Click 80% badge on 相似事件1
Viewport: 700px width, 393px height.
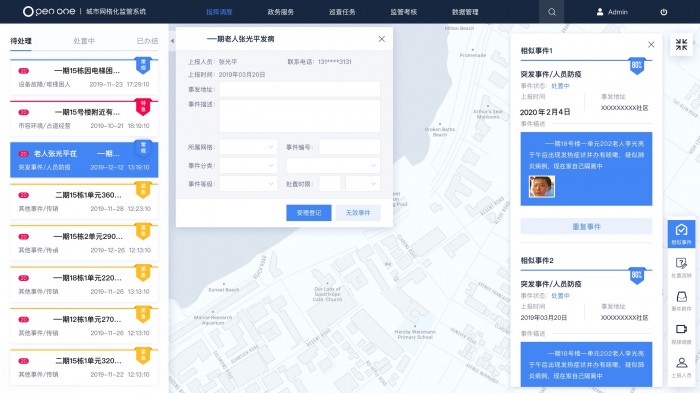(637, 65)
